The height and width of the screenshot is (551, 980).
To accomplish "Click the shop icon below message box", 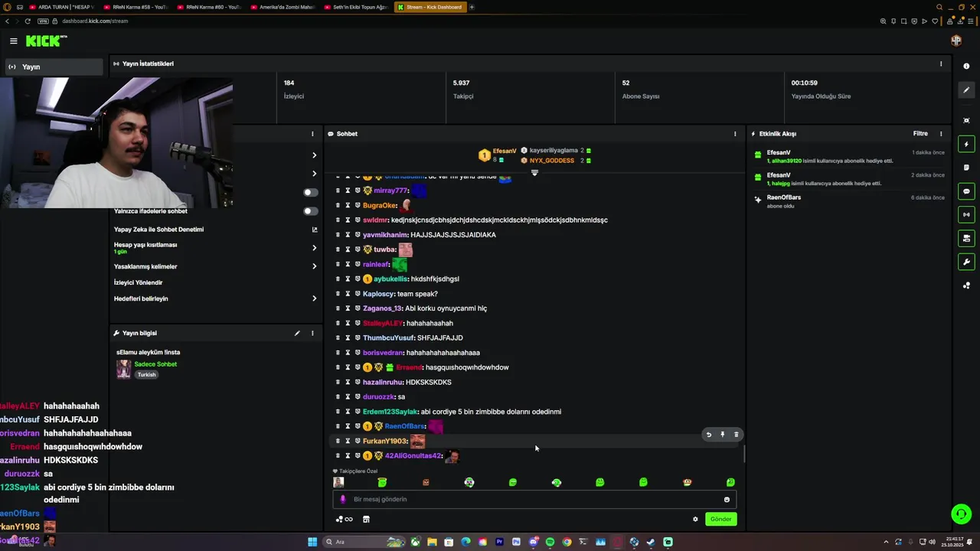I will click(366, 520).
